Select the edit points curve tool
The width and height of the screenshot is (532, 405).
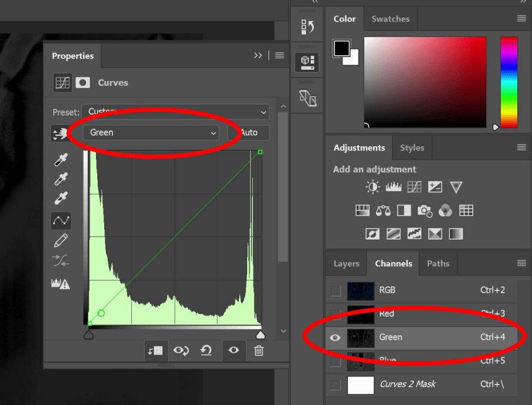pyautogui.click(x=61, y=220)
